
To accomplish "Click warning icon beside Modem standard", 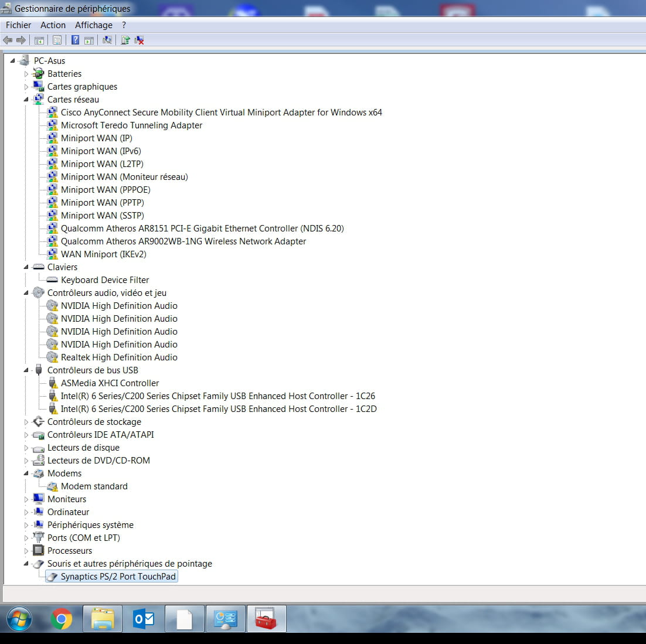I will (x=52, y=486).
